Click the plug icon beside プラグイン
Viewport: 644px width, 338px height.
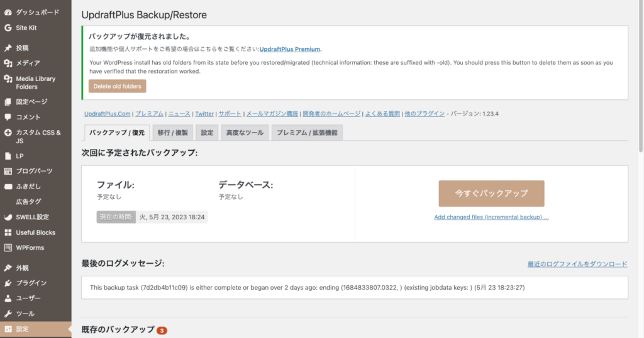[8, 283]
